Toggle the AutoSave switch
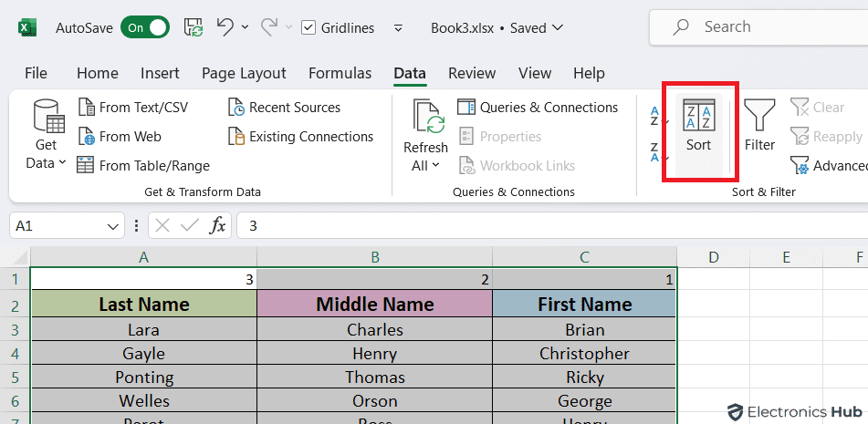Image resolution: width=868 pixels, height=424 pixels. pyautogui.click(x=144, y=27)
